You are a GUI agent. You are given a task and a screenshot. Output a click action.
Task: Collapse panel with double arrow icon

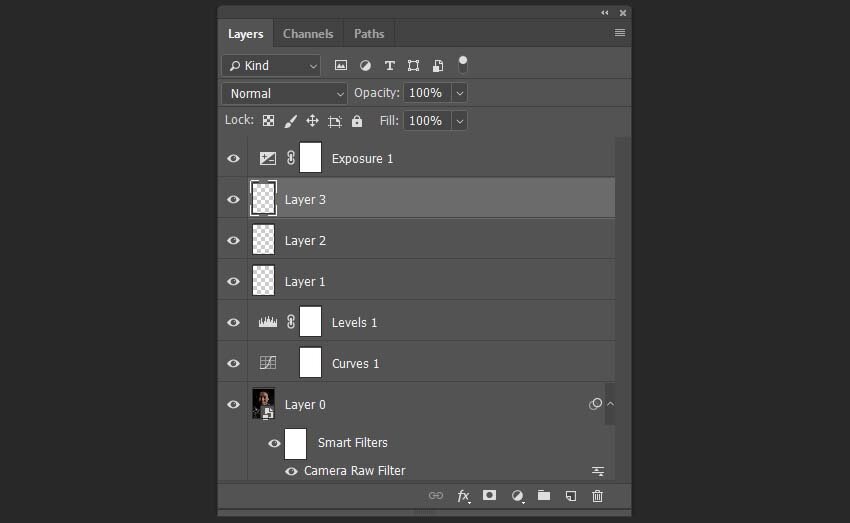point(605,12)
